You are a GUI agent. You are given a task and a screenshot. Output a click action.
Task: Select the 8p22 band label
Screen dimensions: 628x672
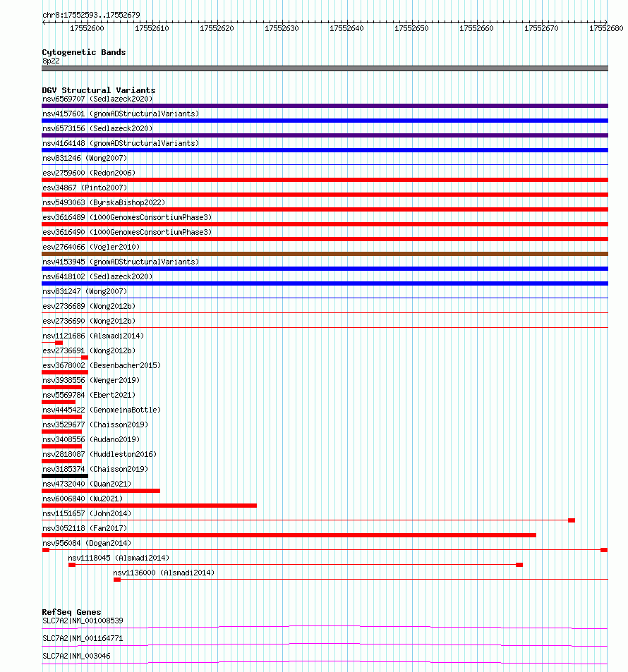click(51, 61)
